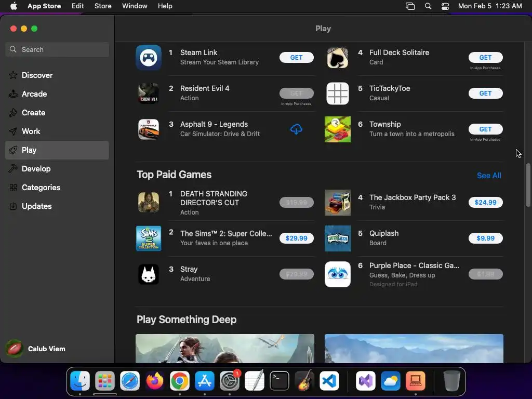Viewport: 532px width, 399px height.
Task: Open the Jackbox Party Pack 3 icon
Action: pyautogui.click(x=338, y=203)
